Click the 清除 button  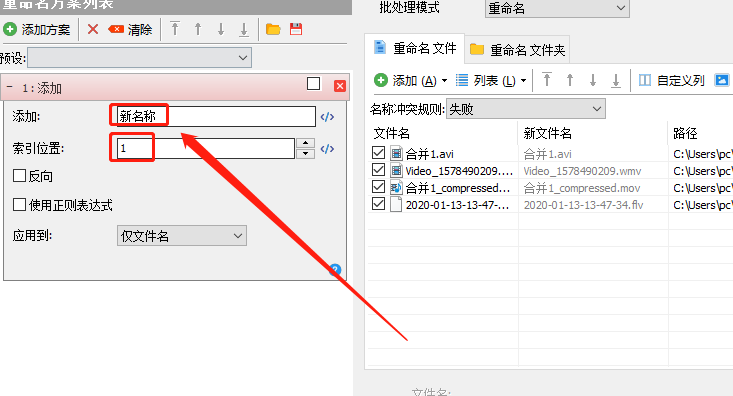point(130,29)
